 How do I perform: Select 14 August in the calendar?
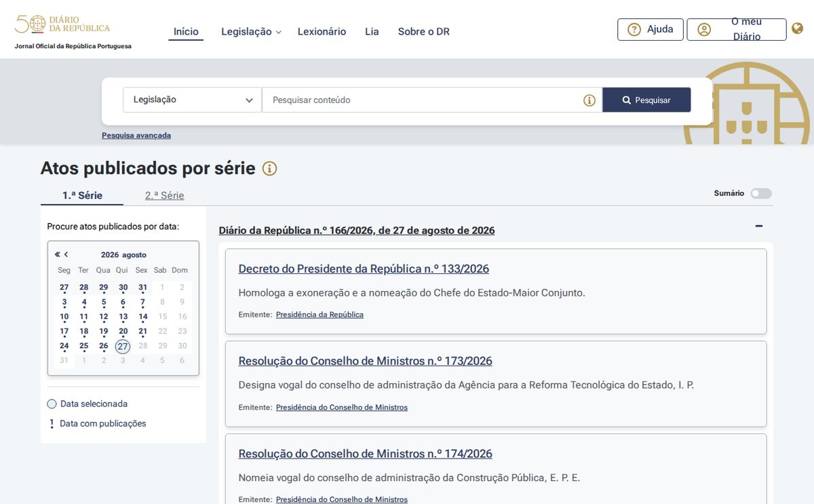[x=143, y=317]
